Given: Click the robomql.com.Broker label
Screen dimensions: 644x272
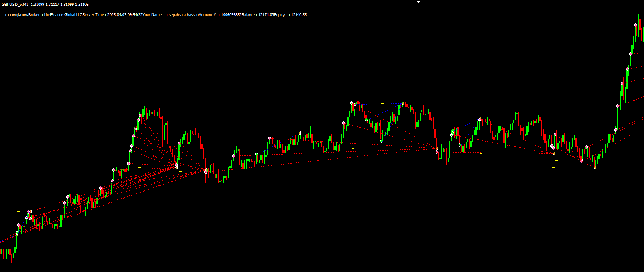Looking at the screenshot, I should 22,15.
